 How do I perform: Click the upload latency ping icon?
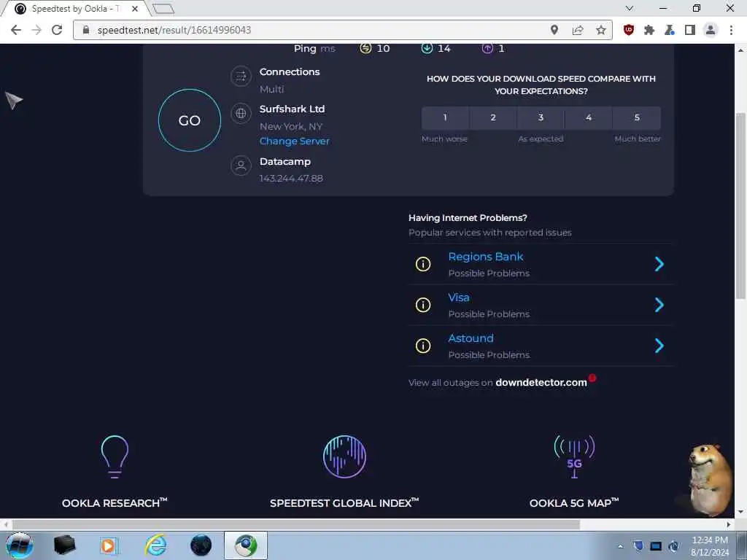pos(487,48)
